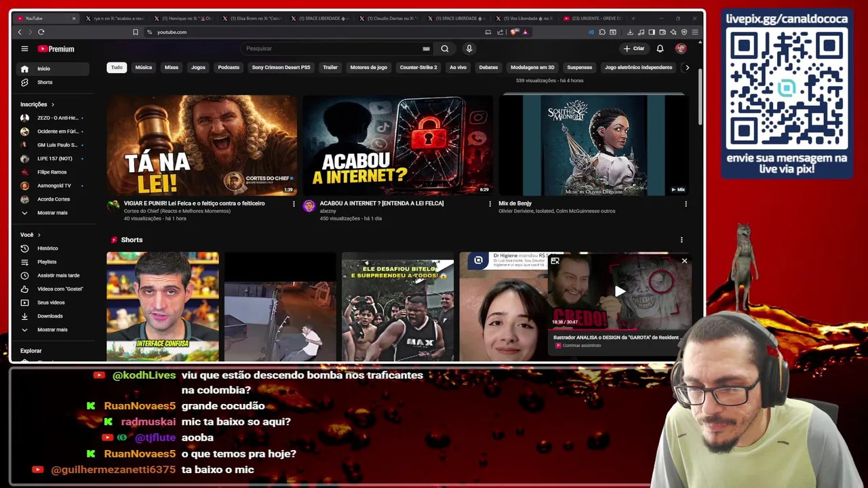Screen dimensions: 868x488
Task: Open the YouTube hamburger guide menu
Action: (x=24, y=49)
